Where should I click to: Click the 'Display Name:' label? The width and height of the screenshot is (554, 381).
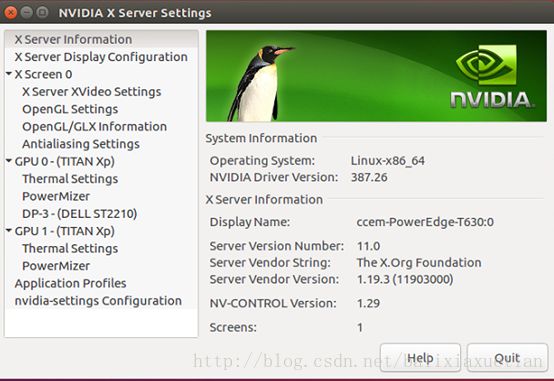pos(250,222)
